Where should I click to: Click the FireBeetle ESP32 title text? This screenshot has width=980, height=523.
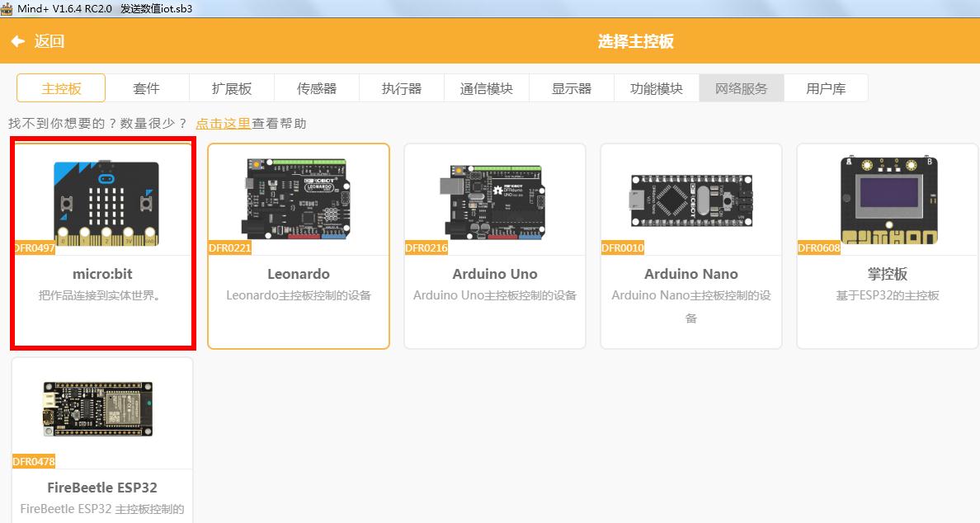[x=101, y=488]
